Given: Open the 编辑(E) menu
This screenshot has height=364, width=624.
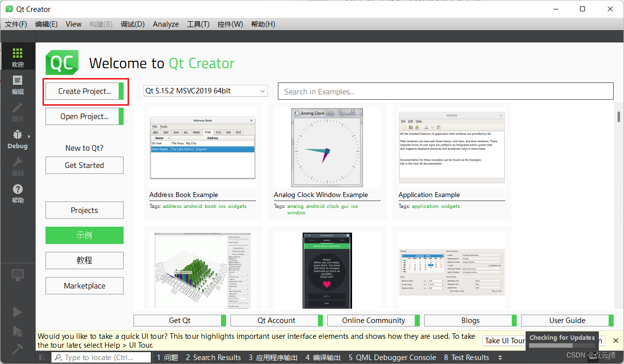Looking at the screenshot, I should [46, 24].
